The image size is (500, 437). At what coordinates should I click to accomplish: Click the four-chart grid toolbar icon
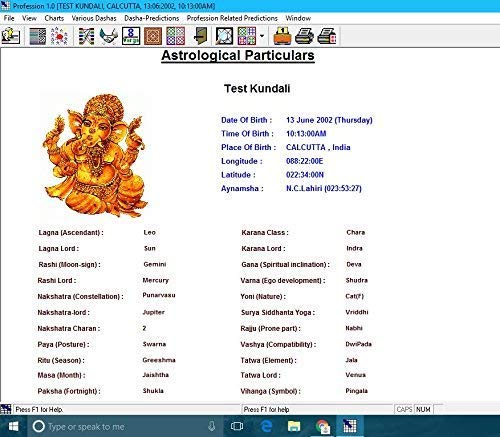[x=175, y=36]
